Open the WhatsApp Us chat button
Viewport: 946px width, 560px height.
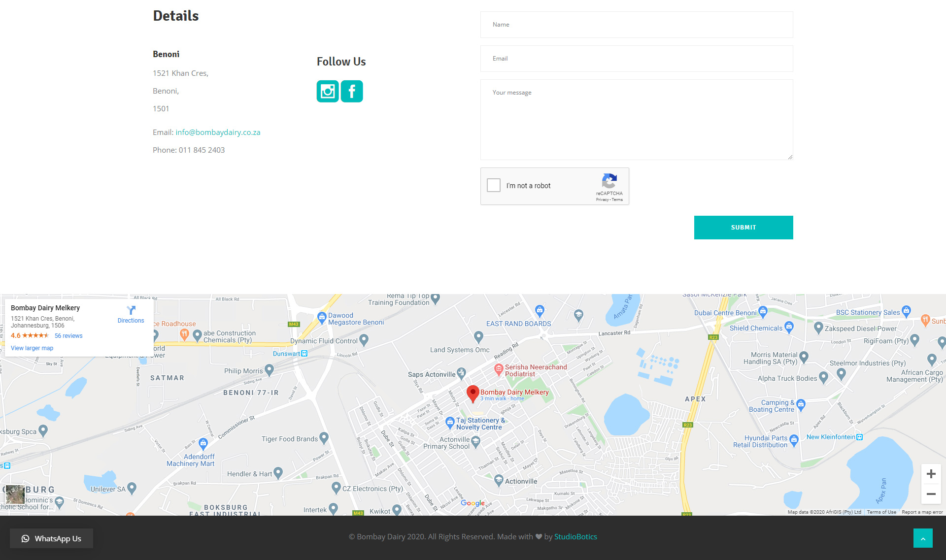(x=51, y=538)
